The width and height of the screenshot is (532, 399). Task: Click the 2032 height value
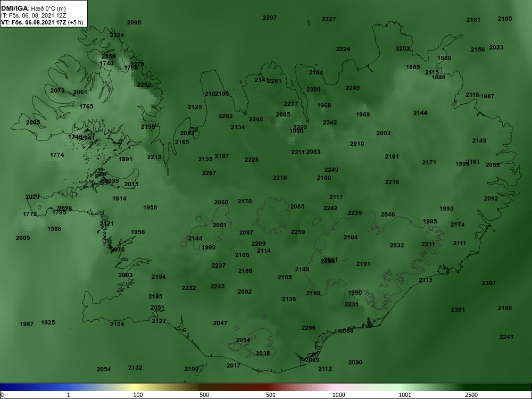click(x=397, y=245)
